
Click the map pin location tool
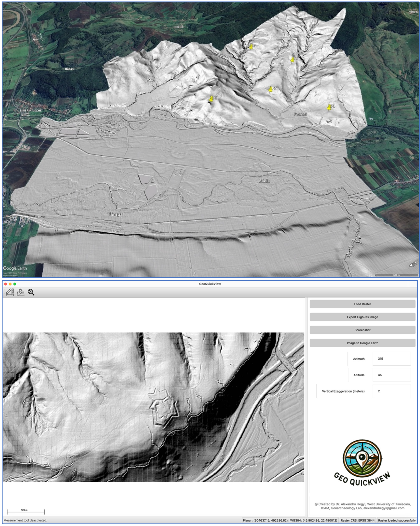(x=20, y=292)
